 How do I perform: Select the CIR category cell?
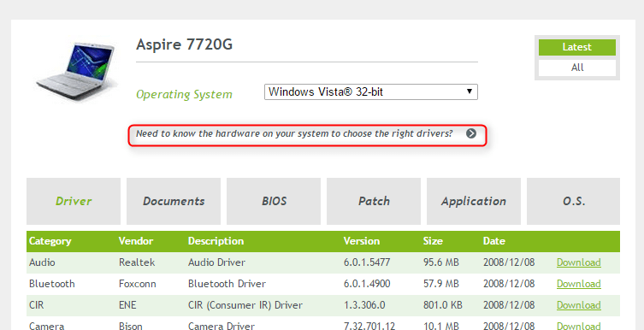coord(37,305)
